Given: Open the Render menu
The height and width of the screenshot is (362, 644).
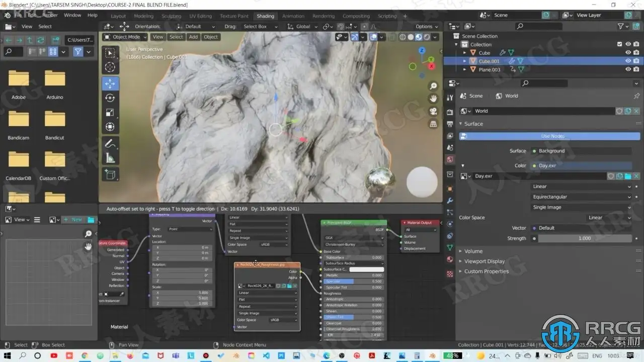Looking at the screenshot, I should coord(50,15).
